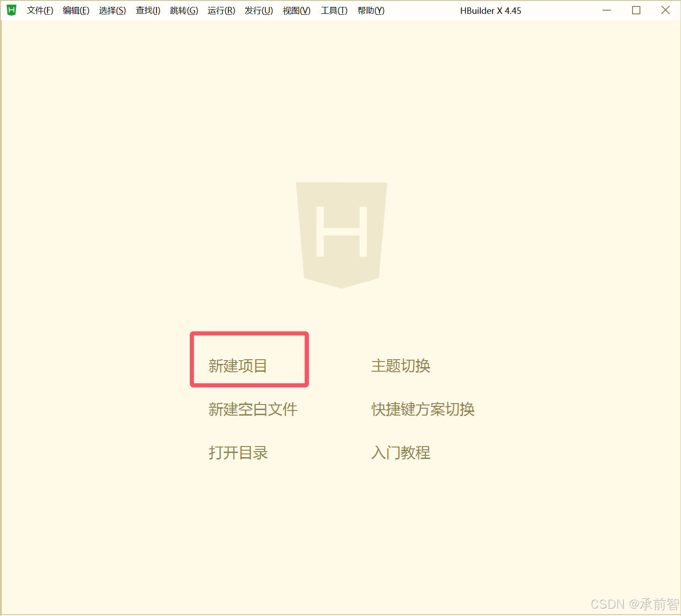Open the 查找(I) menu
Image resolution: width=681 pixels, height=616 pixels.
tap(148, 11)
